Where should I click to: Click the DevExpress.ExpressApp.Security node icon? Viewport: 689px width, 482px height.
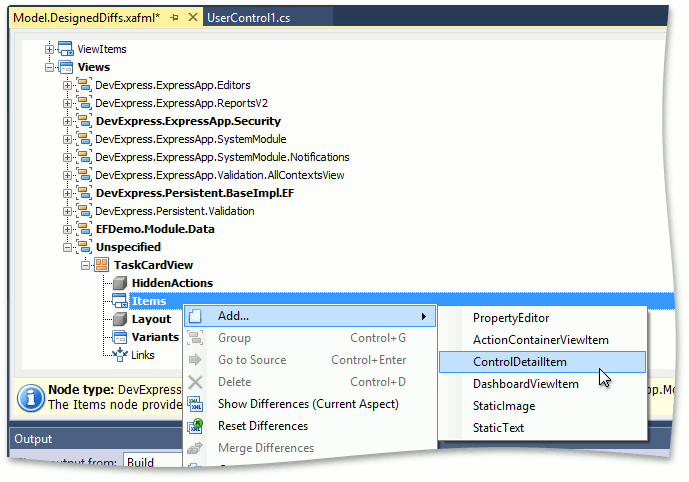pos(83,121)
